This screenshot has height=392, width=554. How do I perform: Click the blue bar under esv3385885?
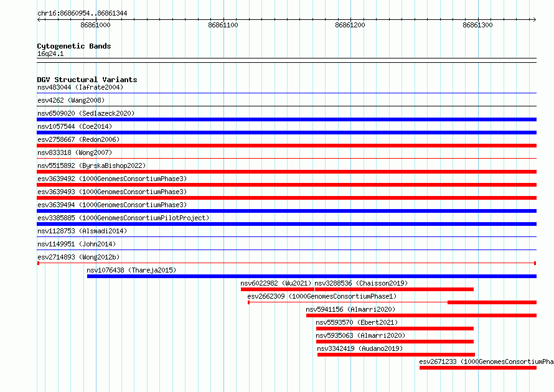pos(286,224)
